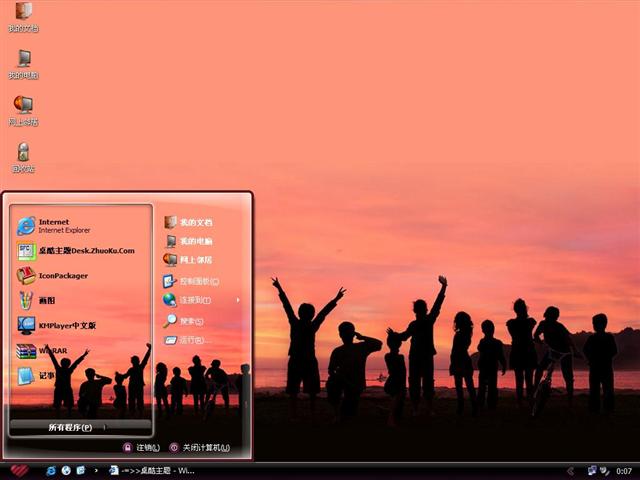Click 关闭计算机(U) shut down button
The height and width of the screenshot is (480, 640).
pos(200,448)
